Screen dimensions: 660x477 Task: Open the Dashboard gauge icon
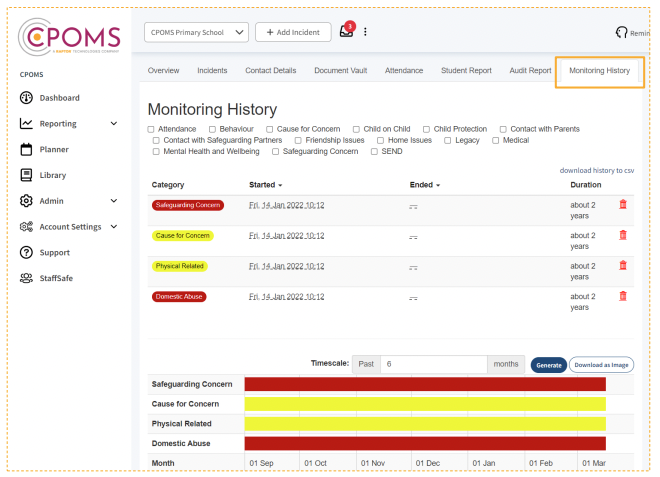(26, 98)
